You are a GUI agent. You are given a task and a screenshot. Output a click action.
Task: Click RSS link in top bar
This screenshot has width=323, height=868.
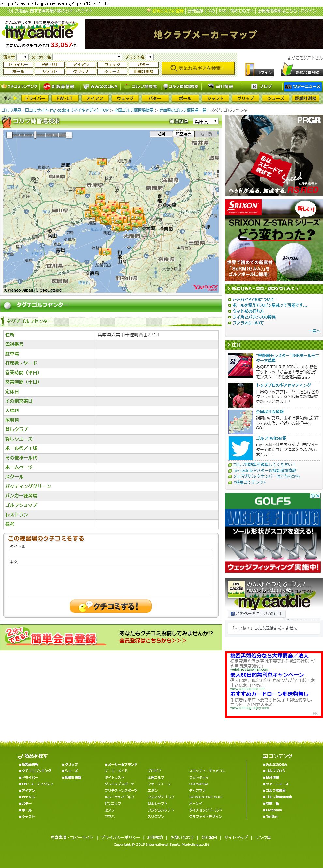222,11
